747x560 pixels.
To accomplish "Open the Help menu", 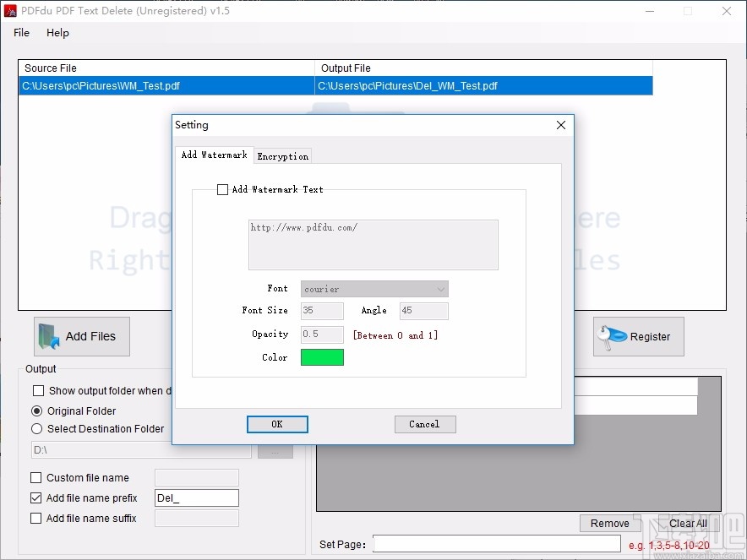I will pyautogui.click(x=57, y=33).
